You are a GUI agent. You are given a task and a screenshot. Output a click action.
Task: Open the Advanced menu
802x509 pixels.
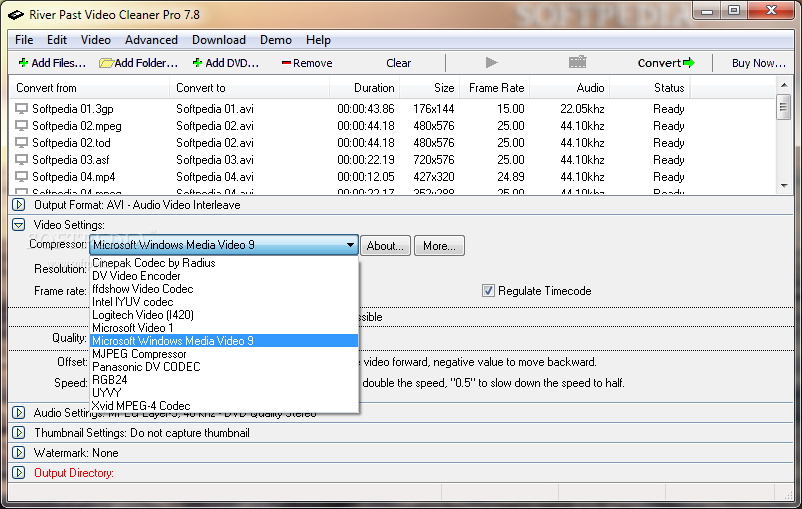point(151,40)
